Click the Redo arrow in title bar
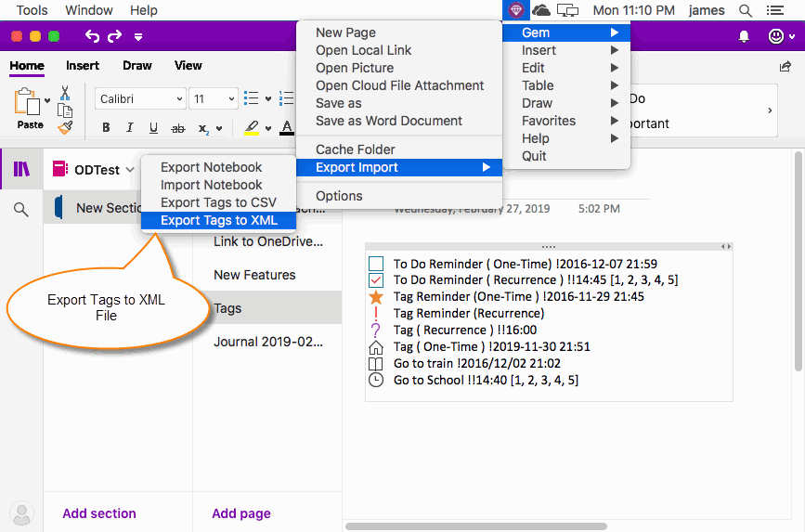805x532 pixels. click(114, 36)
